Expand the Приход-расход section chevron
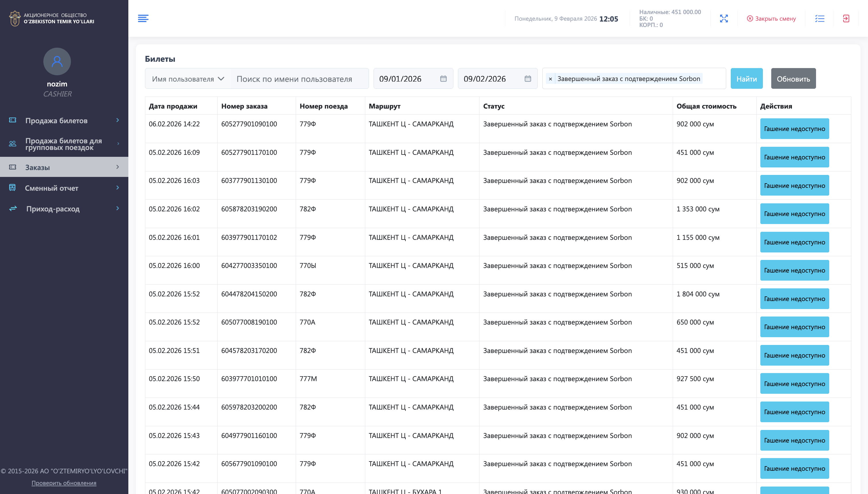Viewport: 868px width, 494px height. [x=117, y=209]
